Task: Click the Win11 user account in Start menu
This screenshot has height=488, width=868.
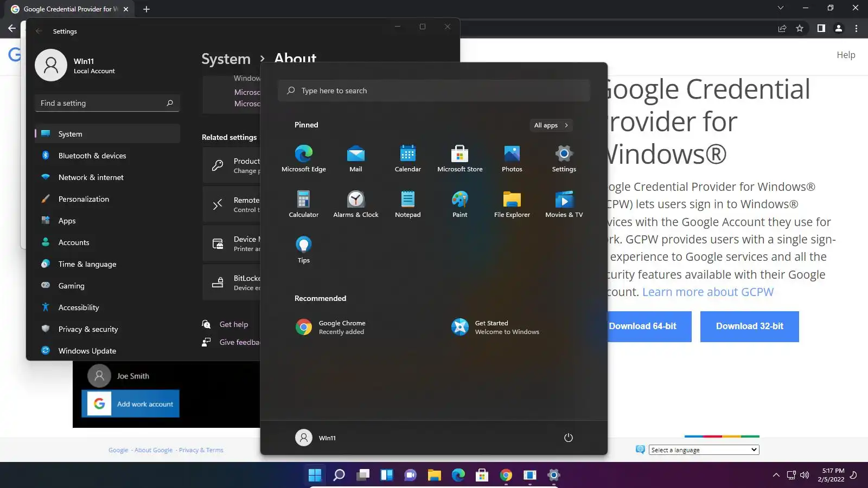Action: (316, 438)
